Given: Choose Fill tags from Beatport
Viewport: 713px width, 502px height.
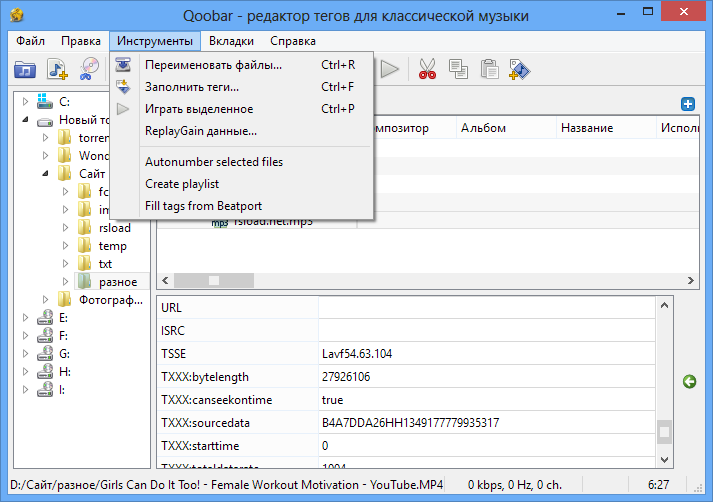Looking at the screenshot, I should tap(241, 206).
